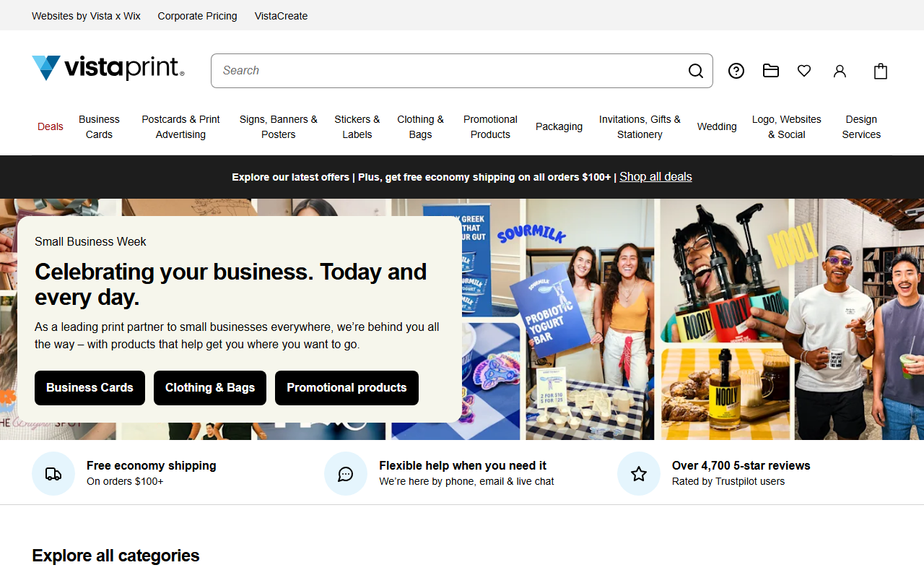Viewport: 924px width, 578px height.
Task: Open Clothing & Bags menu item
Action: (x=420, y=126)
